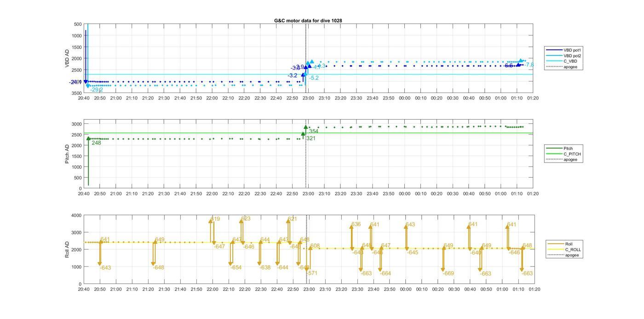
Task: Click the '20:40' x-tick on the VBD plot
Action: [84, 98]
